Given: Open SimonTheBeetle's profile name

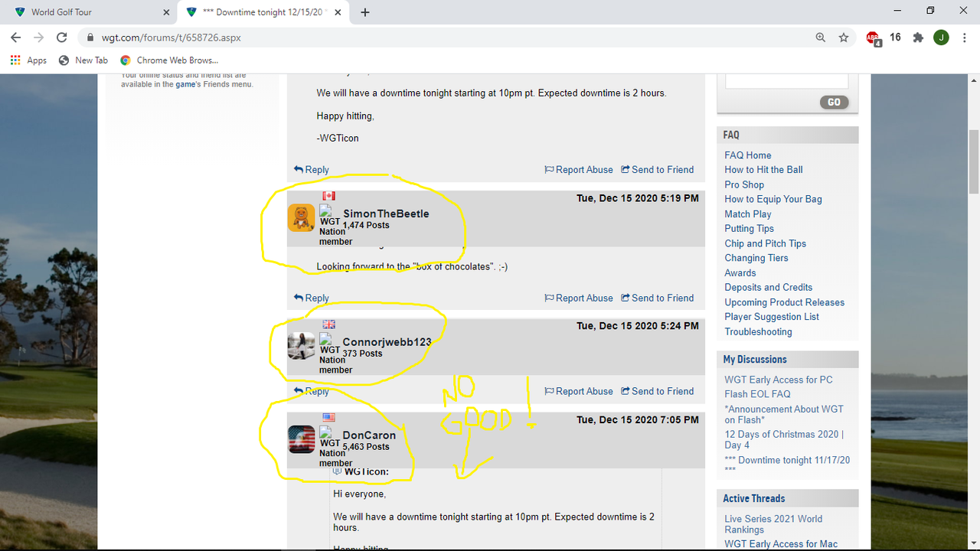Looking at the screenshot, I should (386, 214).
